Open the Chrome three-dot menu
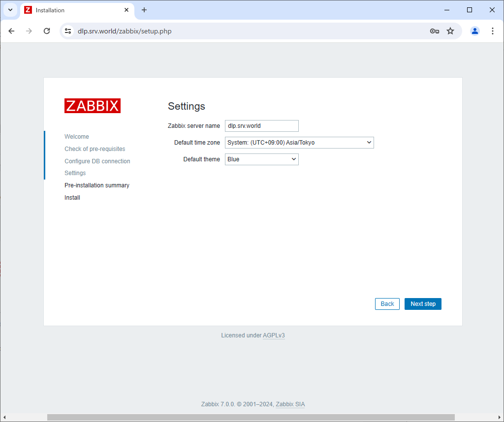This screenshot has height=422, width=504. pyautogui.click(x=492, y=31)
